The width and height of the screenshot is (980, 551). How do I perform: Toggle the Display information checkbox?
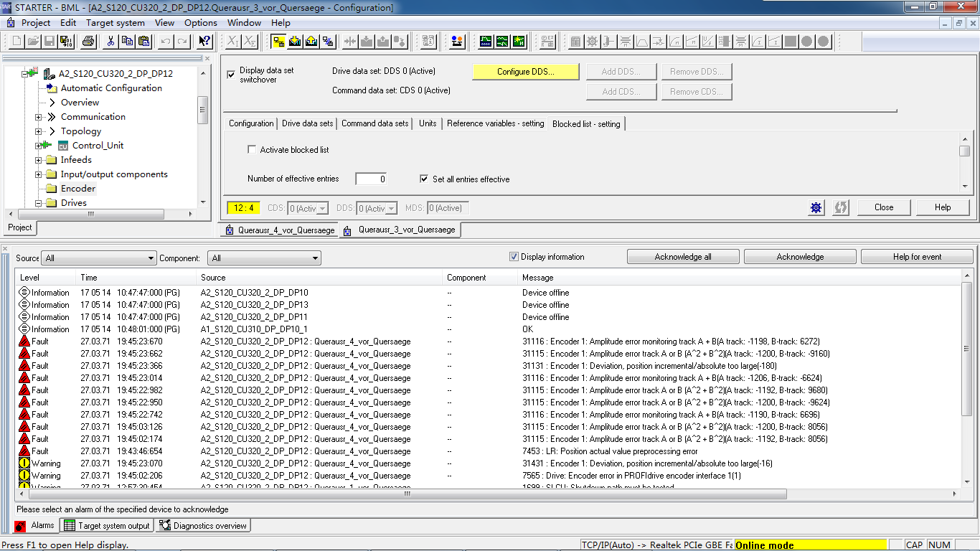(514, 257)
